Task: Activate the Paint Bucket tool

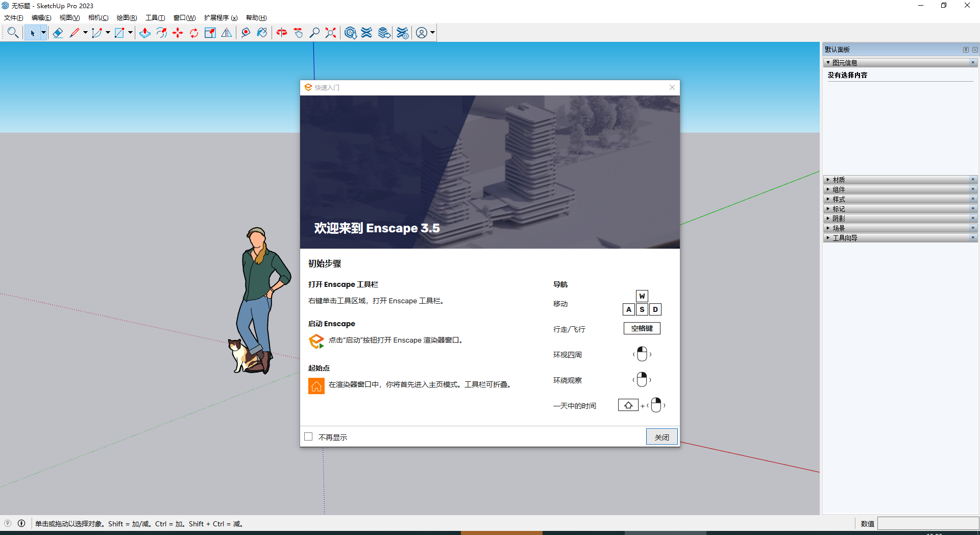Action: pos(262,32)
